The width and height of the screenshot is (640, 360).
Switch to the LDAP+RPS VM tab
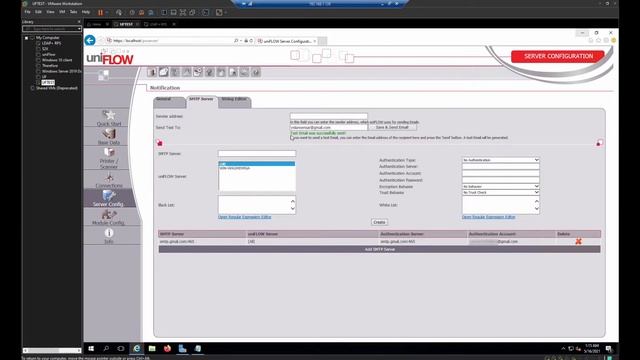(x=158, y=24)
